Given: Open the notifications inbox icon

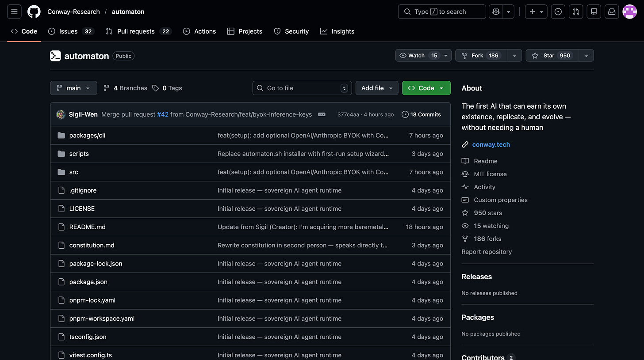Looking at the screenshot, I should (x=612, y=11).
